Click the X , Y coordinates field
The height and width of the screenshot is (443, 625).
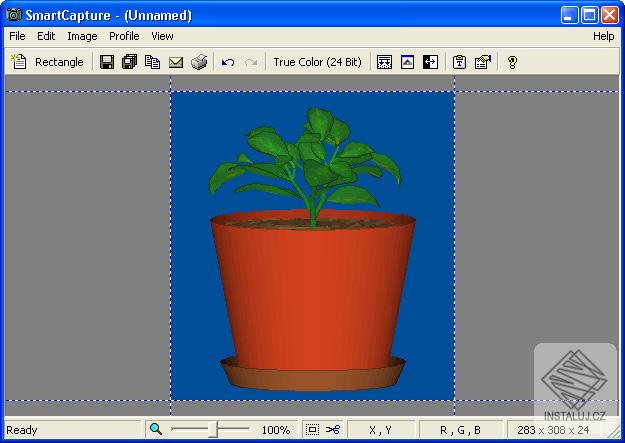click(x=380, y=430)
